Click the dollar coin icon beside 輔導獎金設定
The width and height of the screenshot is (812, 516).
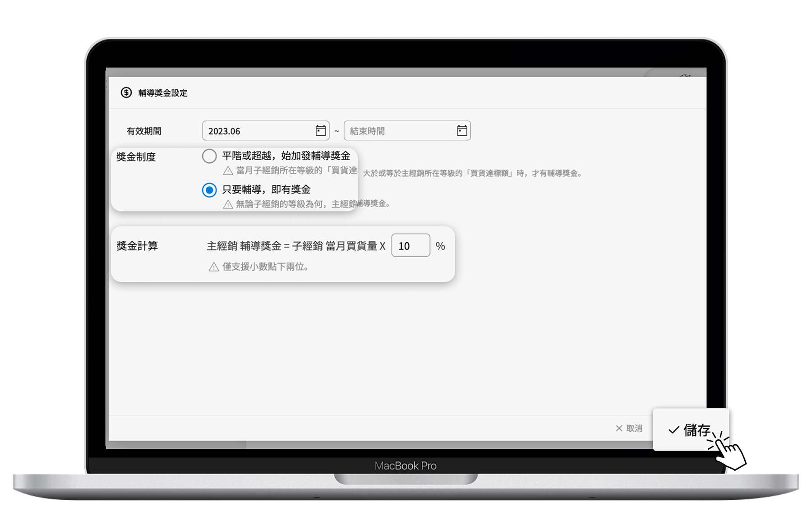tap(126, 92)
